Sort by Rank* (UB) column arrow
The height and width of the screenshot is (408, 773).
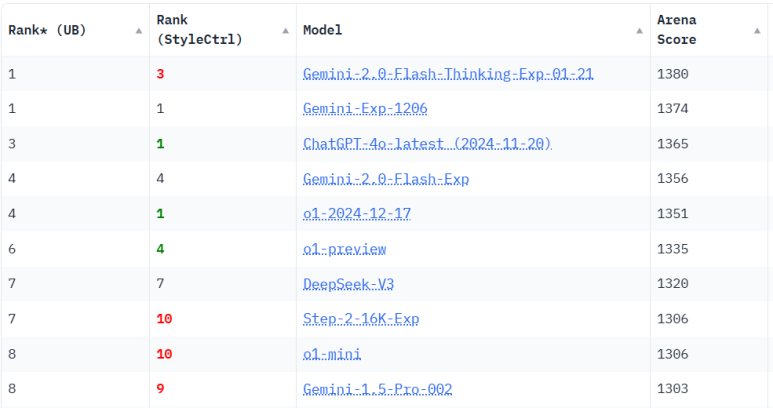(x=139, y=31)
